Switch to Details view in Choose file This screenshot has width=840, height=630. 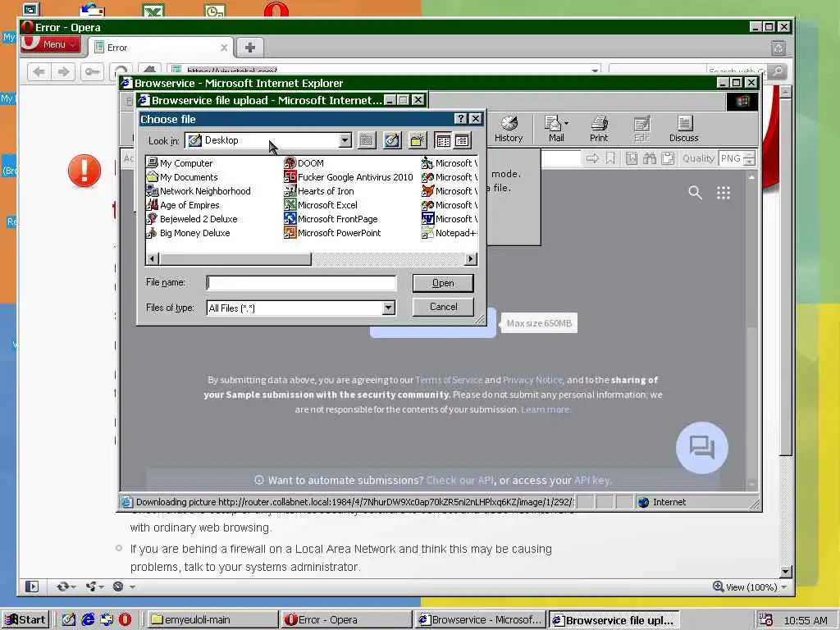[x=463, y=140]
